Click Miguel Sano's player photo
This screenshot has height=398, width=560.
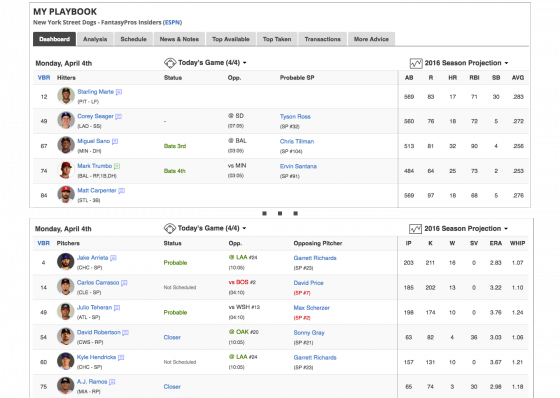tap(66, 145)
